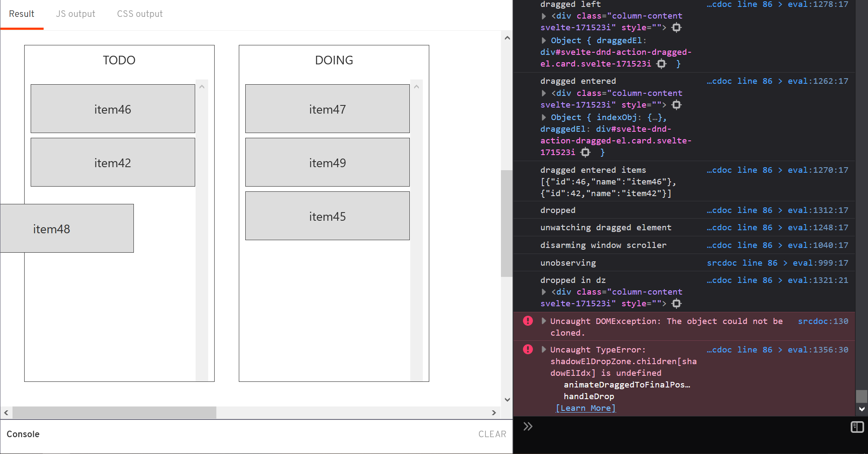Open the Learn More link in the TypeError
This screenshot has height=454, width=868.
tap(585, 408)
